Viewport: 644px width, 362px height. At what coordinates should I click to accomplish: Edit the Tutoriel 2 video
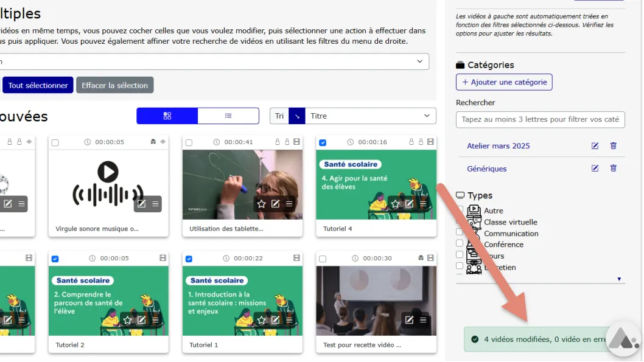[x=141, y=320]
